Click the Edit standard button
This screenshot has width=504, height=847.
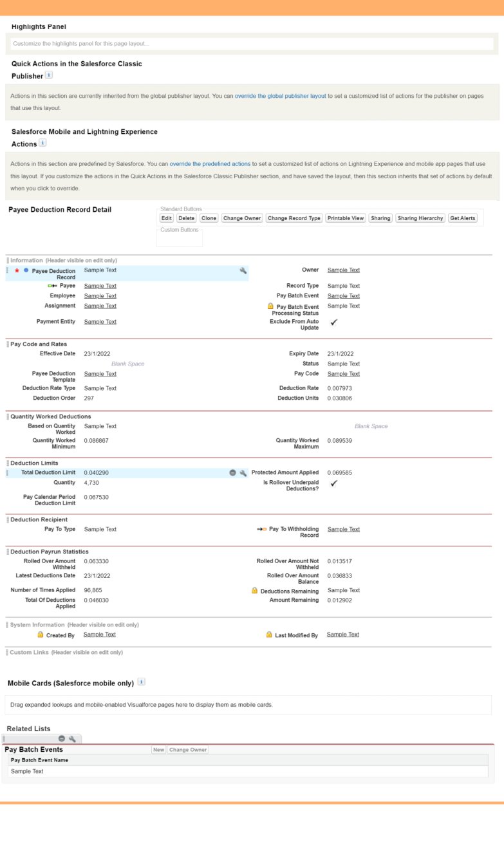[167, 218]
